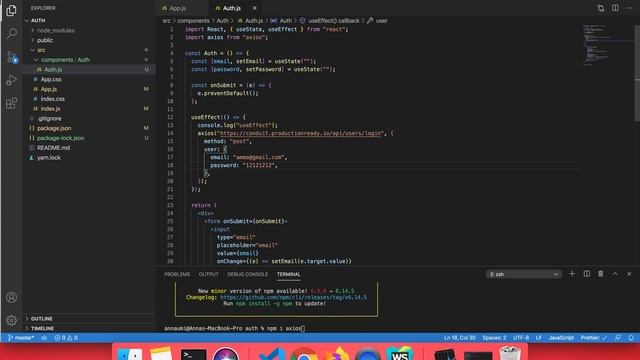The image size is (640, 360).
Task: Open editor More Actions ellipsis
Action: click(629, 8)
